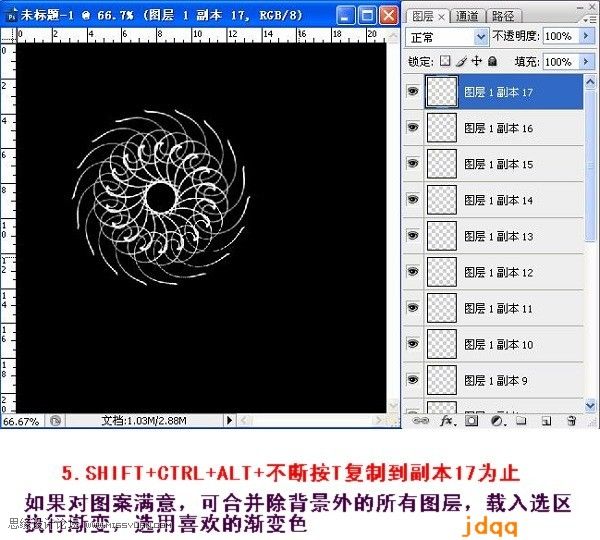Layers panel scroll up arrow
600x540 pixels.
point(590,82)
